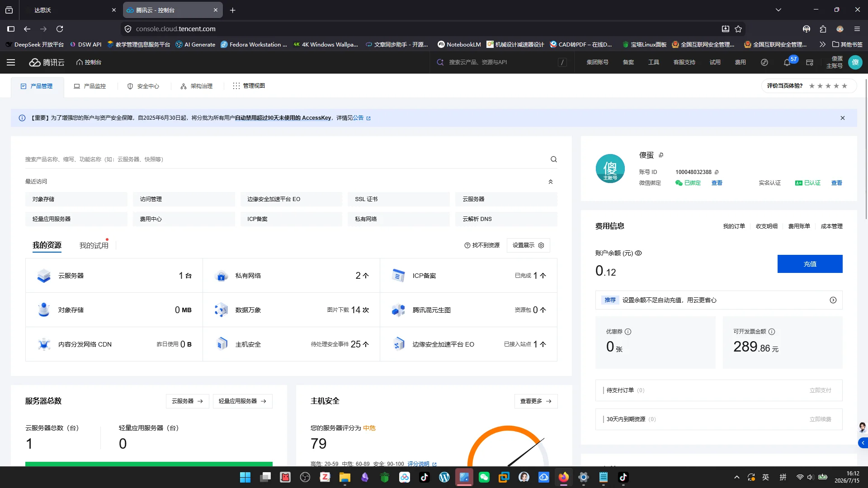Open the 成本管理 link
Viewport: 868px width, 488px height.
pos(832,226)
